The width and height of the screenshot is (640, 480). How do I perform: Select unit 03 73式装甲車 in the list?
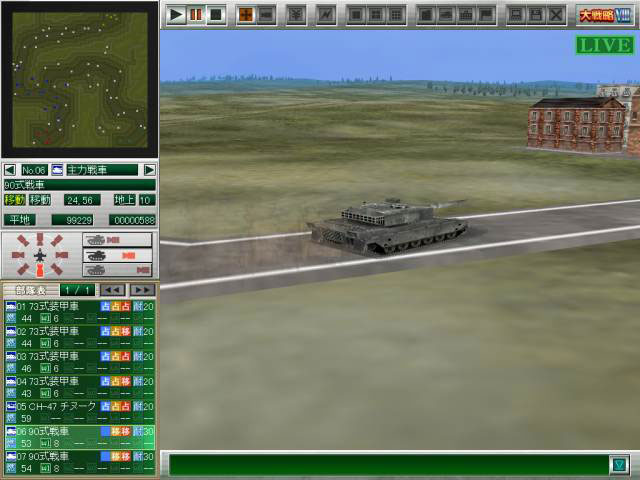coord(80,362)
